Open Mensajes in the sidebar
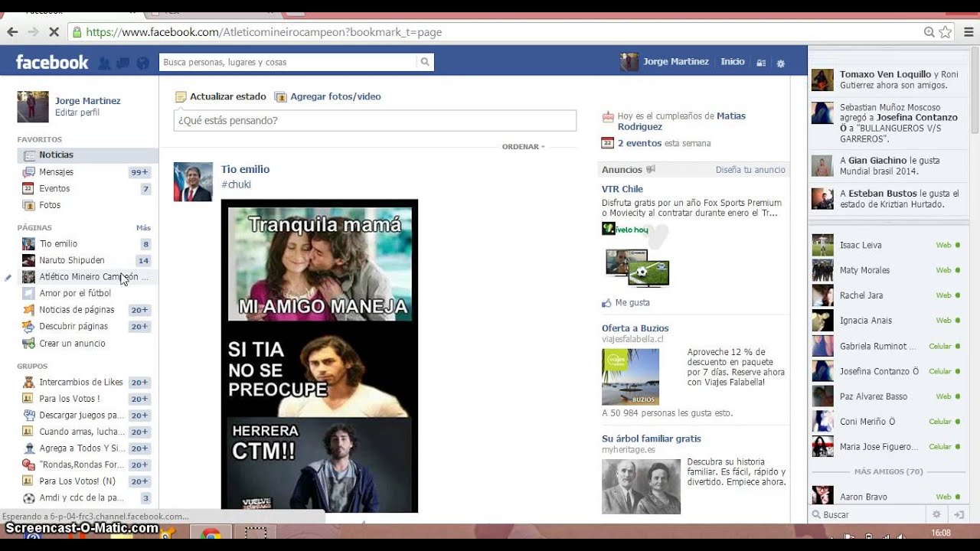This screenshot has width=980, height=551. (x=87, y=172)
